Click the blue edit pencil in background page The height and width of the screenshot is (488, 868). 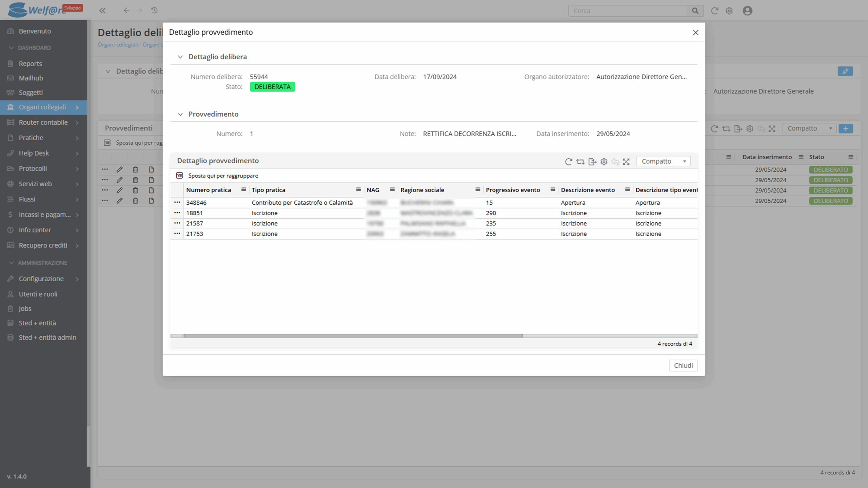point(845,71)
